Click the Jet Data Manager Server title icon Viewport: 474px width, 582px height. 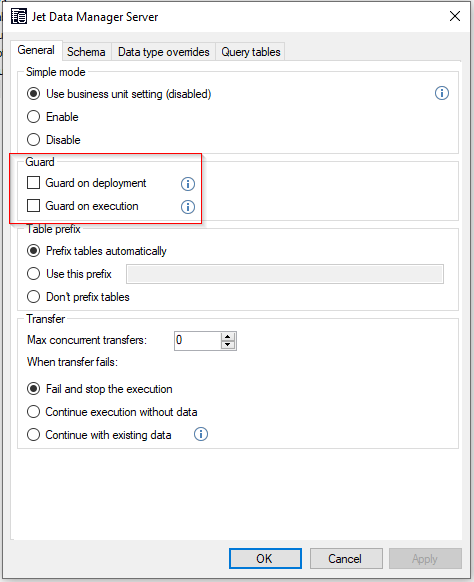pos(19,16)
